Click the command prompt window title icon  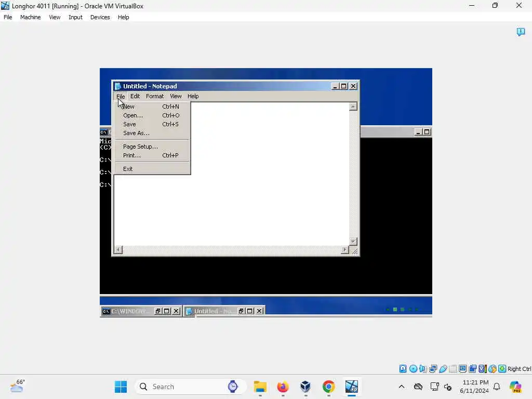pyautogui.click(x=103, y=132)
